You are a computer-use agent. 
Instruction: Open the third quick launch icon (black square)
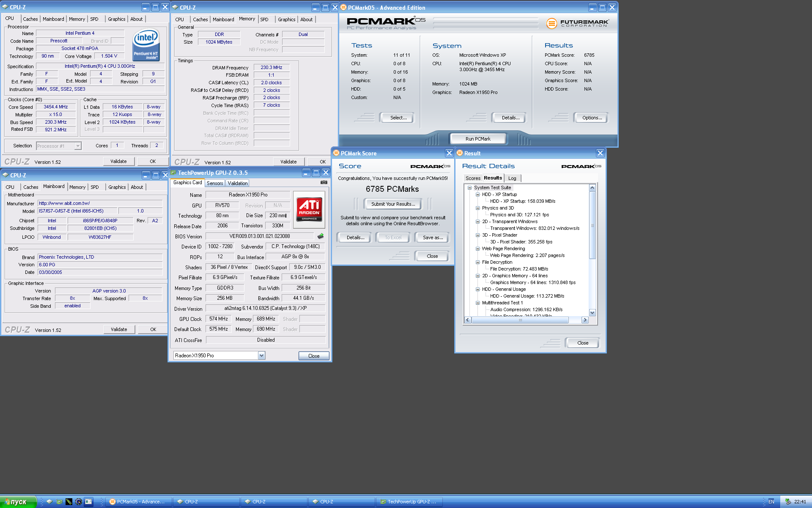pyautogui.click(x=69, y=502)
